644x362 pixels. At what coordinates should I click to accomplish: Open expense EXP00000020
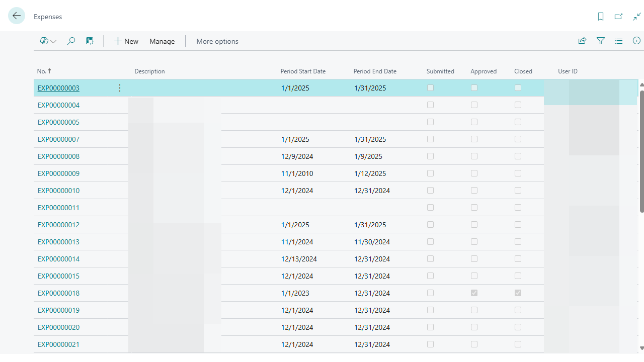pyautogui.click(x=58, y=327)
